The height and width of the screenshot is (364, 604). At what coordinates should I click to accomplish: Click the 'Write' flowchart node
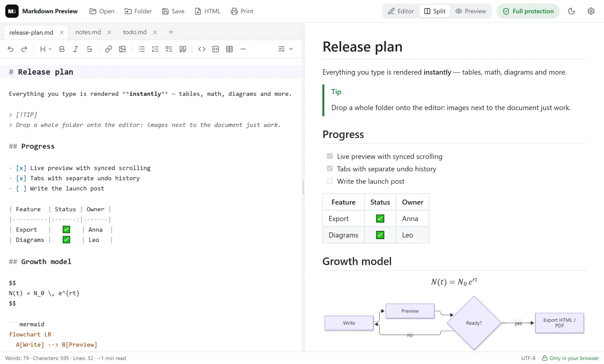click(x=349, y=323)
